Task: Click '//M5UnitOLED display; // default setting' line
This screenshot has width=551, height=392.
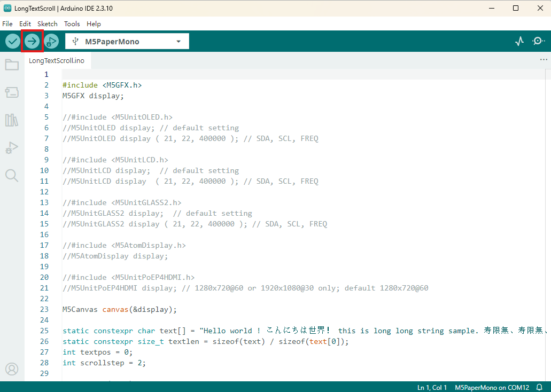Action: click(x=151, y=128)
